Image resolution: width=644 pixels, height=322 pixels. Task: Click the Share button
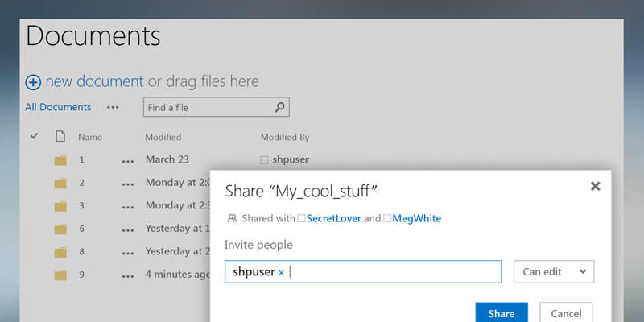[x=501, y=312]
